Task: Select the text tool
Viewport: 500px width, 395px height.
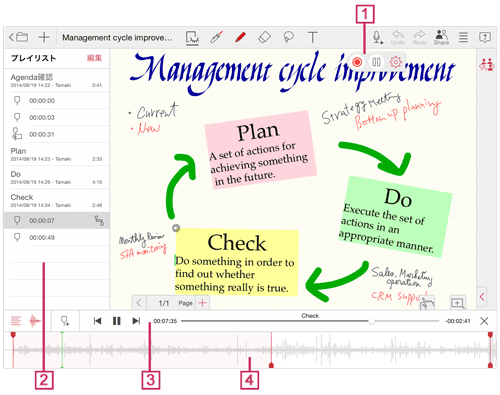Action: click(x=312, y=37)
